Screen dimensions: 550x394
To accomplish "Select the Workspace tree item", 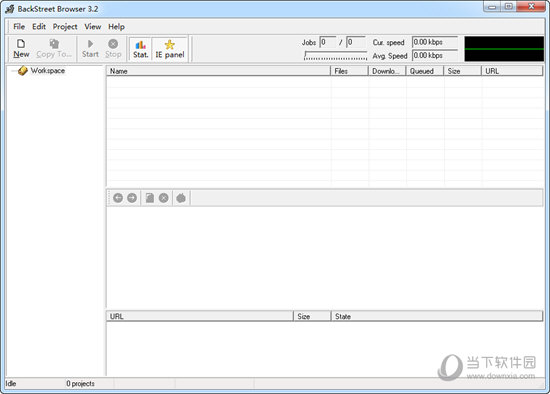I will tap(48, 71).
